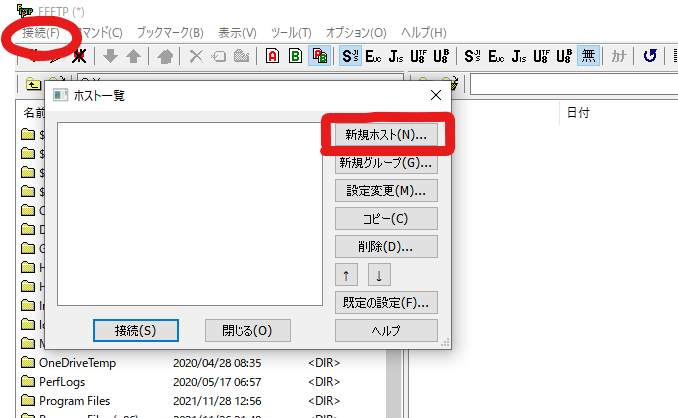The width and height of the screenshot is (678, 418).
Task: Select ASCII transfer mode (red A icon)
Action: click(x=272, y=56)
